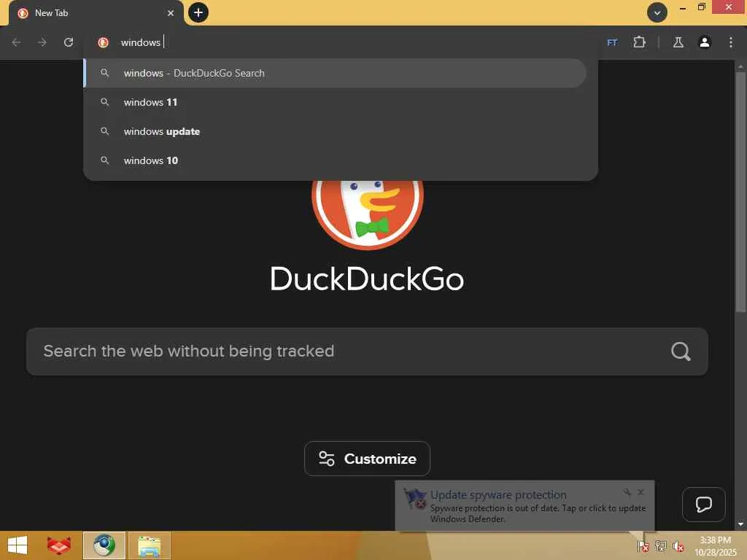The image size is (747, 560).
Task: Open a new tab with plus button
Action: click(198, 12)
